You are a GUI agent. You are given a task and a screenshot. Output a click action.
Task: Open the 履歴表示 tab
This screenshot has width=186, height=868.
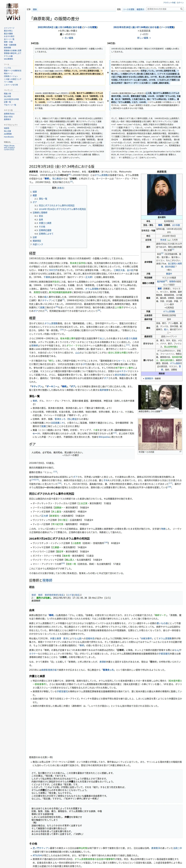click(140, 9)
